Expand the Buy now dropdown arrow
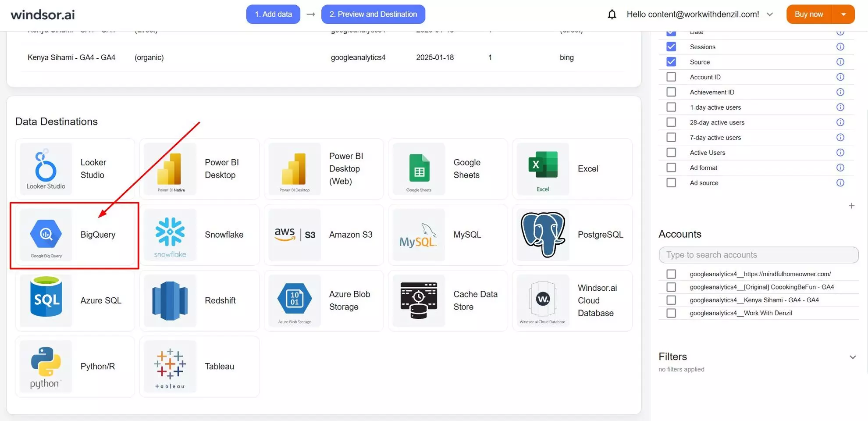The image size is (868, 421). (x=843, y=14)
